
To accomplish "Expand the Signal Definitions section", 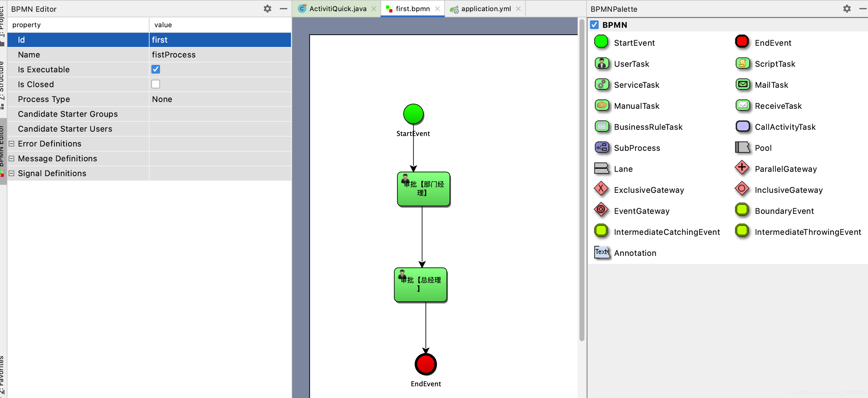I will coord(11,173).
